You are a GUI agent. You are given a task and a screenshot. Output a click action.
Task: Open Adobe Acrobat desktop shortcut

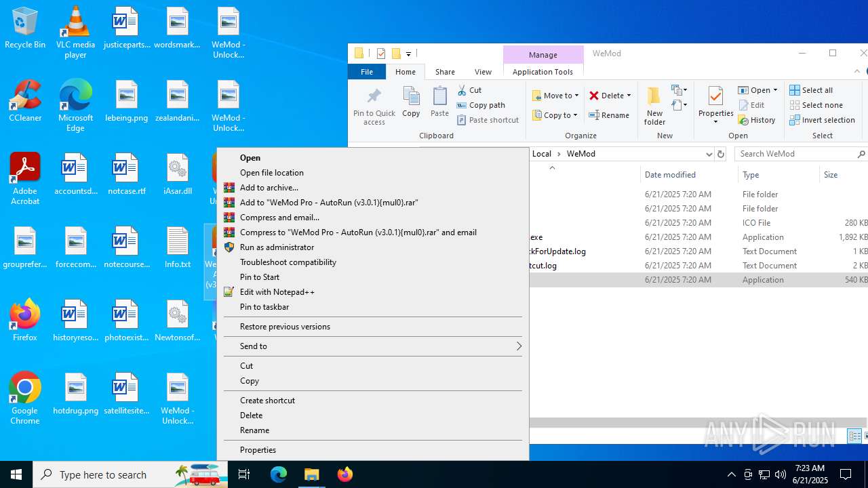(25, 180)
